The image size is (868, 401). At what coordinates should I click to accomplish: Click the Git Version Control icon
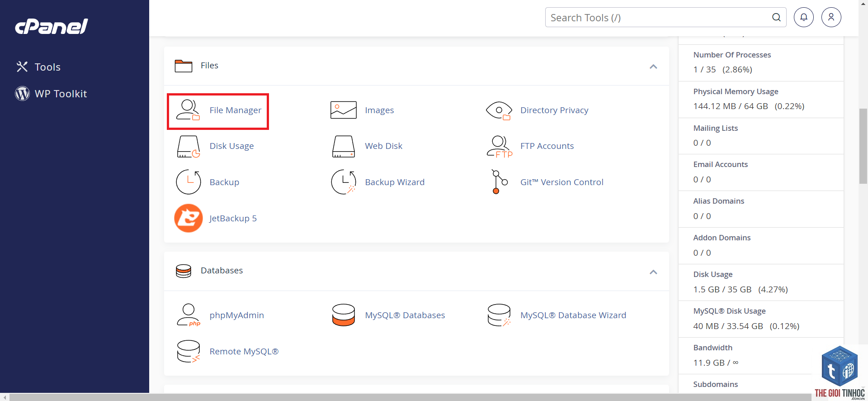(499, 182)
